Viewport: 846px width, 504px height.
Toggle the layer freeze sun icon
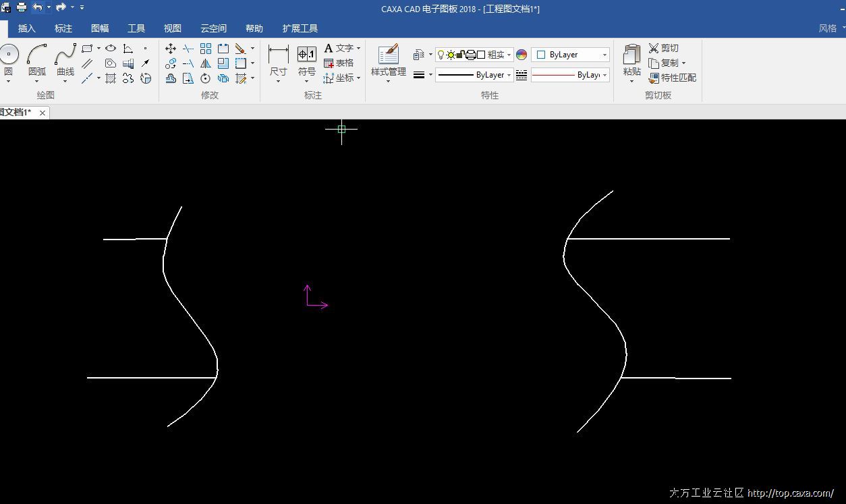point(451,55)
